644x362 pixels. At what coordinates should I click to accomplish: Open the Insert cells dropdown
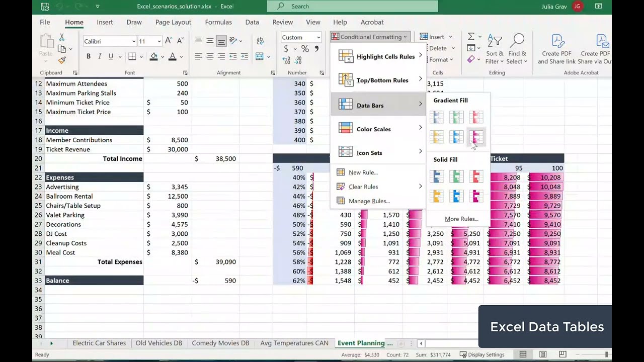450,37
